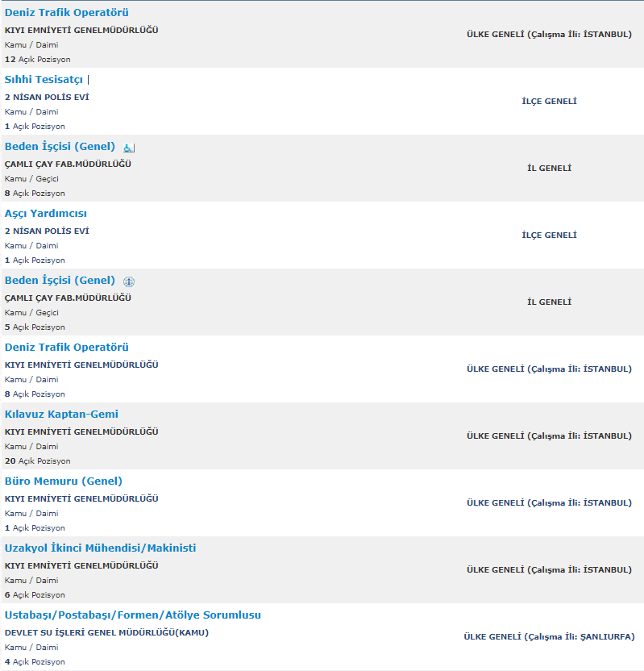Click the wheelchair disability icon beside Beden İşçisi
Screen dimensions: 644x671
(x=128, y=148)
